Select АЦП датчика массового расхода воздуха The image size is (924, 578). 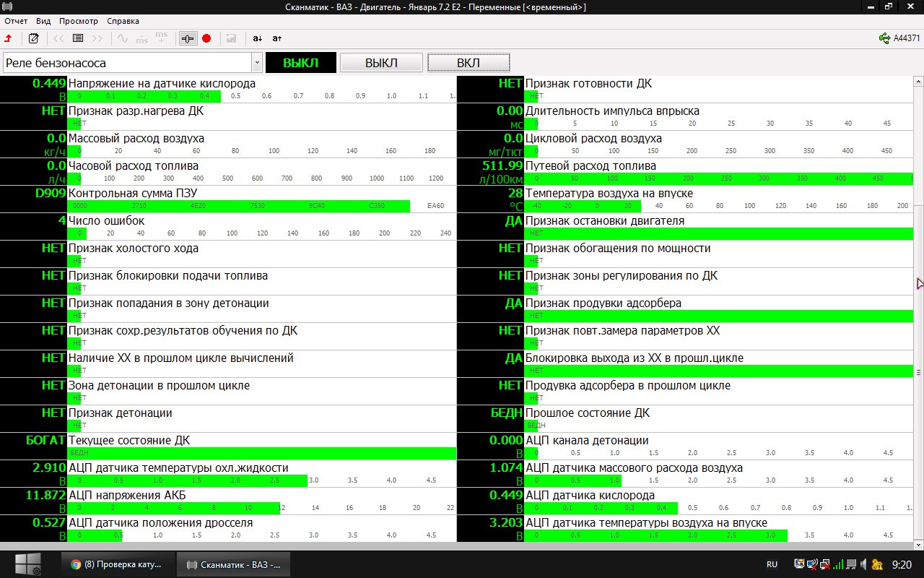click(x=686, y=474)
